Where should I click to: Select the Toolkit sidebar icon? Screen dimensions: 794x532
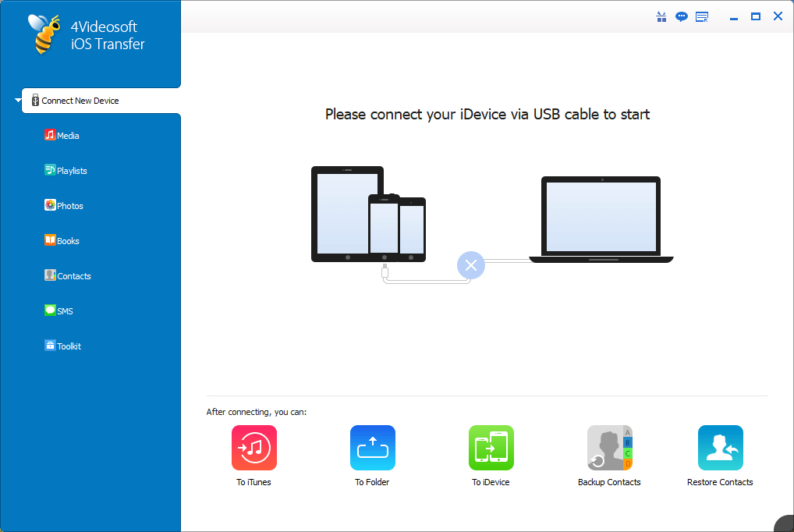[x=50, y=346]
